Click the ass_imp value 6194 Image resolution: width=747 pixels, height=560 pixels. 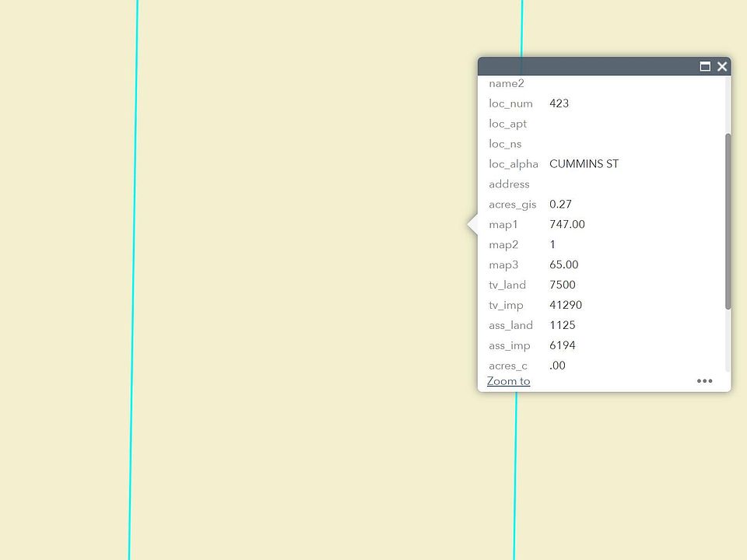coord(562,346)
